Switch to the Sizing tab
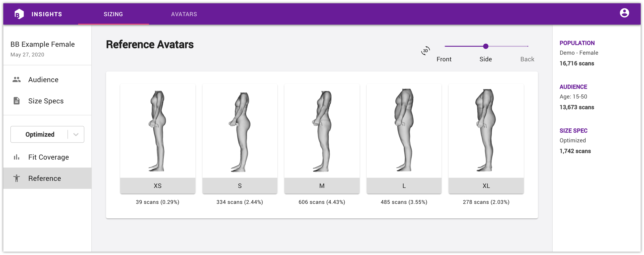 (113, 14)
